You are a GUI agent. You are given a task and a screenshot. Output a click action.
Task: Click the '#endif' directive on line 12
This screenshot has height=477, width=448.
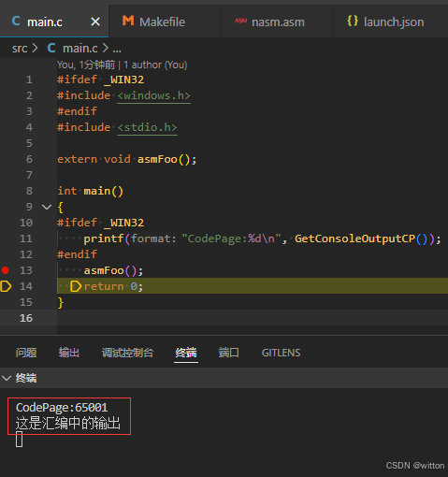click(x=77, y=254)
